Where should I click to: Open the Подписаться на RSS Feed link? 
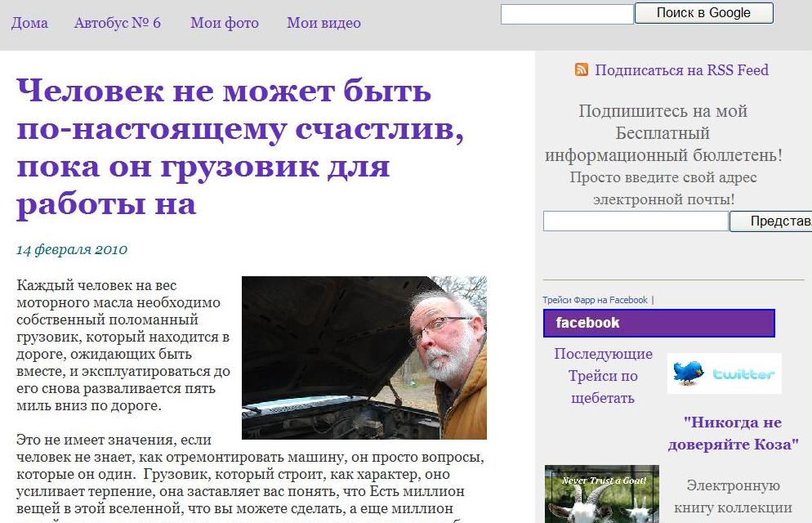(x=681, y=70)
